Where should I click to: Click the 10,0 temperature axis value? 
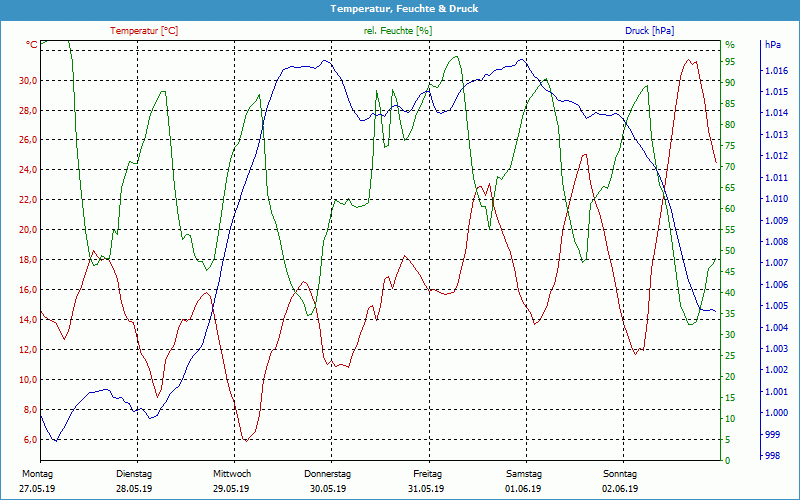coord(28,380)
